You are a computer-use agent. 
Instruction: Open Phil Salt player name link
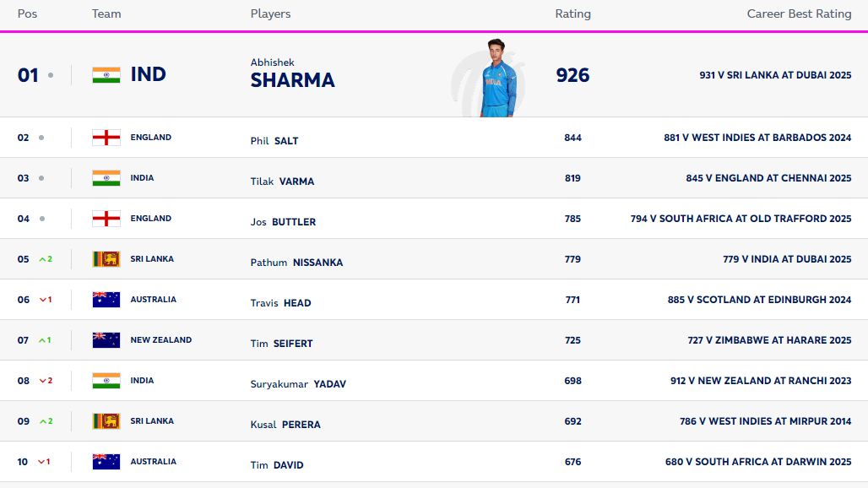click(274, 141)
